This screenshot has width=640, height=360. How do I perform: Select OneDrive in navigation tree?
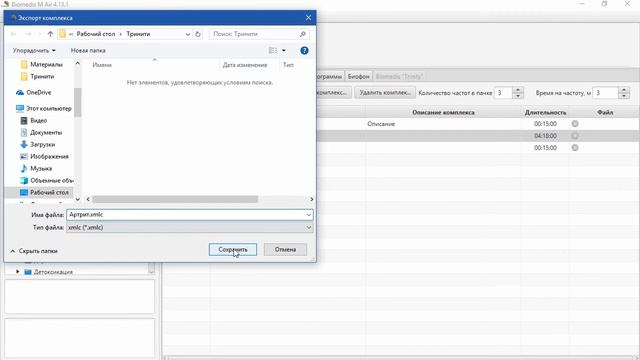tap(34, 93)
